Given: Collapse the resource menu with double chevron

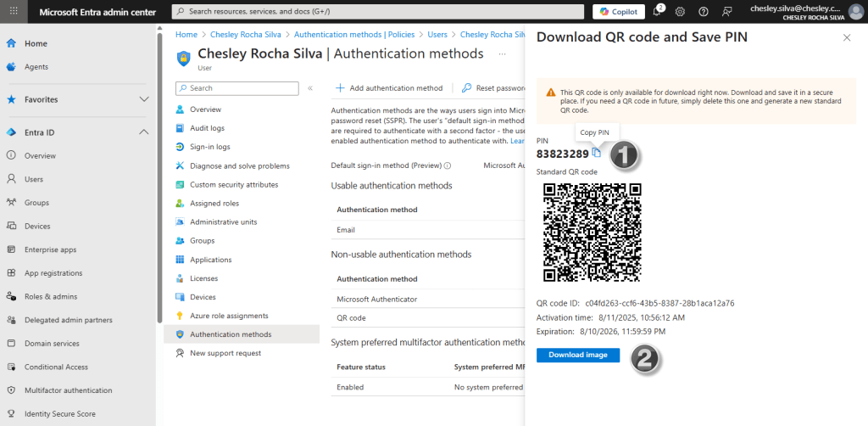Looking at the screenshot, I should pos(310,88).
